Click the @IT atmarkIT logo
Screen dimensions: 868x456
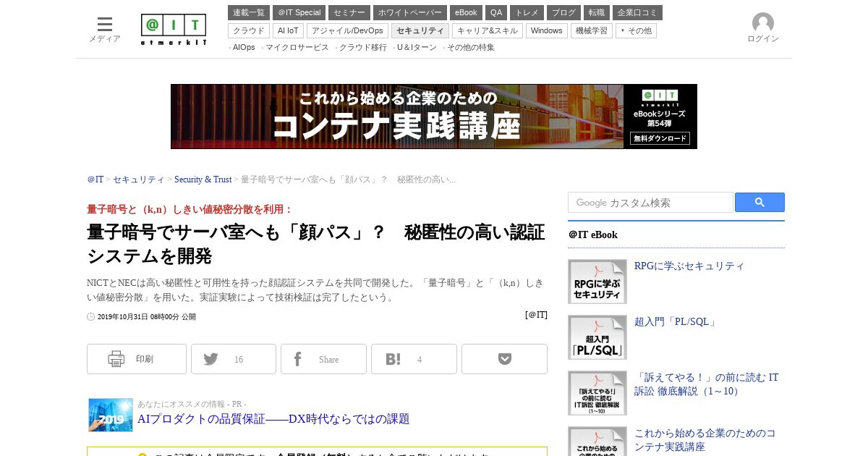[174, 30]
